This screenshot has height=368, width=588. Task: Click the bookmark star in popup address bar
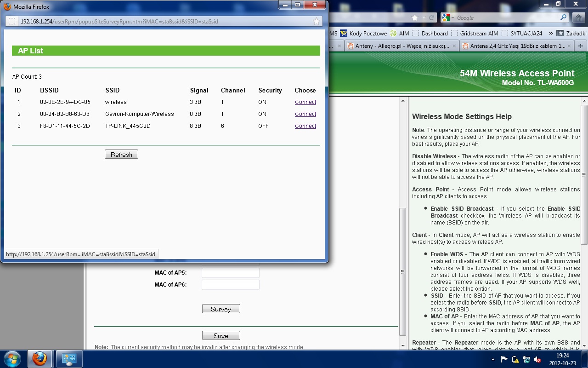coord(316,21)
